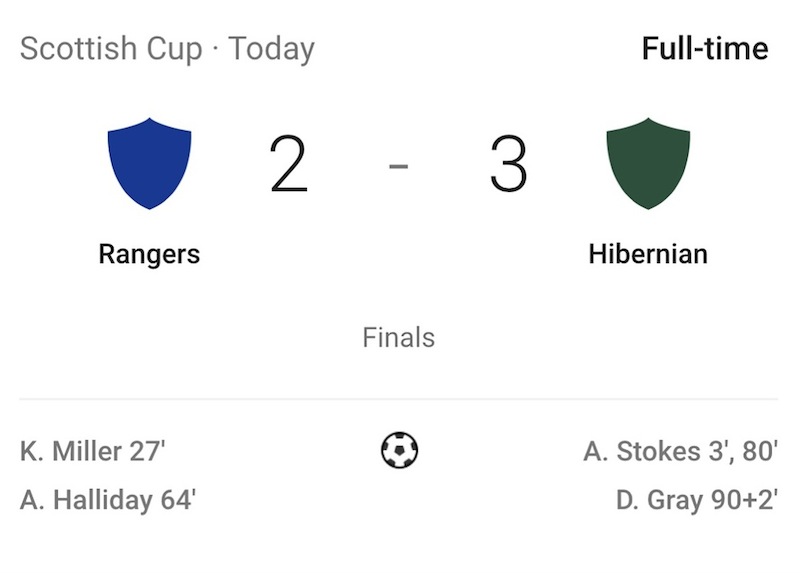The image size is (800, 573).
Task: Click the Today date text
Action: point(271,49)
